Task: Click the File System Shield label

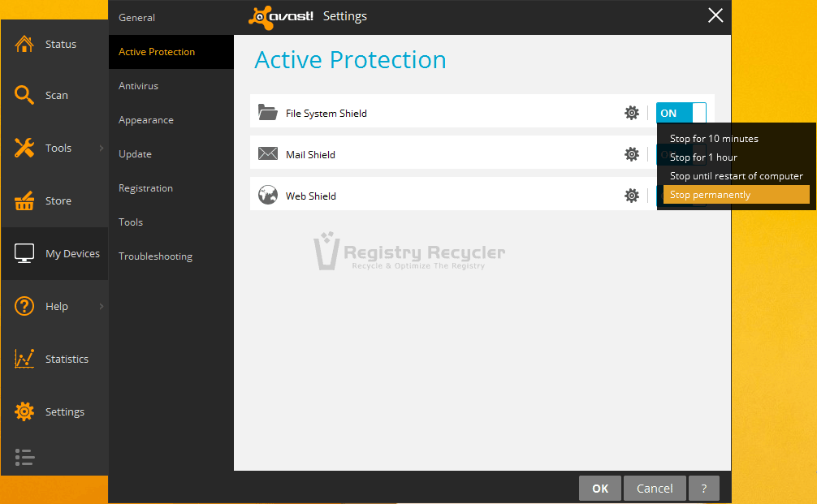Action: (x=326, y=113)
